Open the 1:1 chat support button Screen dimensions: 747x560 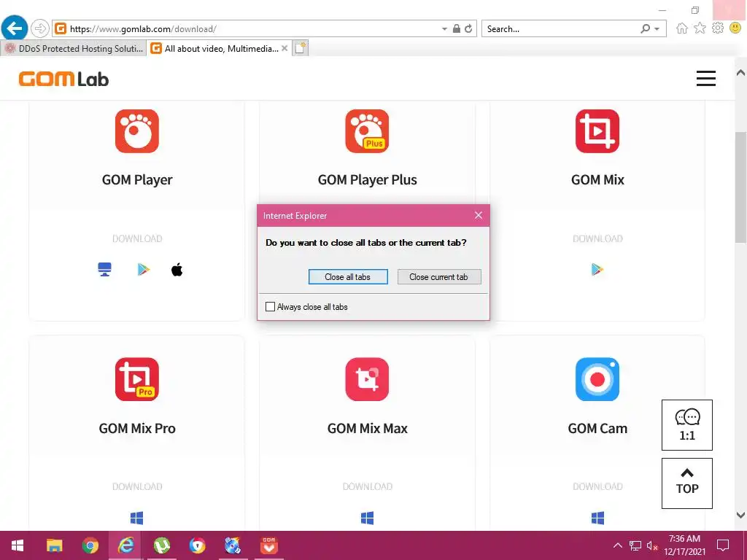point(687,425)
